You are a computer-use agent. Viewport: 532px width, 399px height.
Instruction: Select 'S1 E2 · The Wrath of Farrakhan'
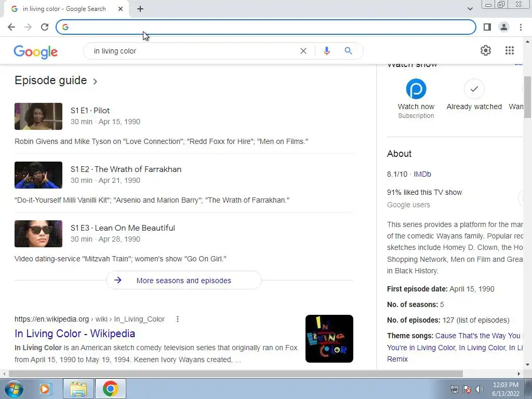point(126,169)
